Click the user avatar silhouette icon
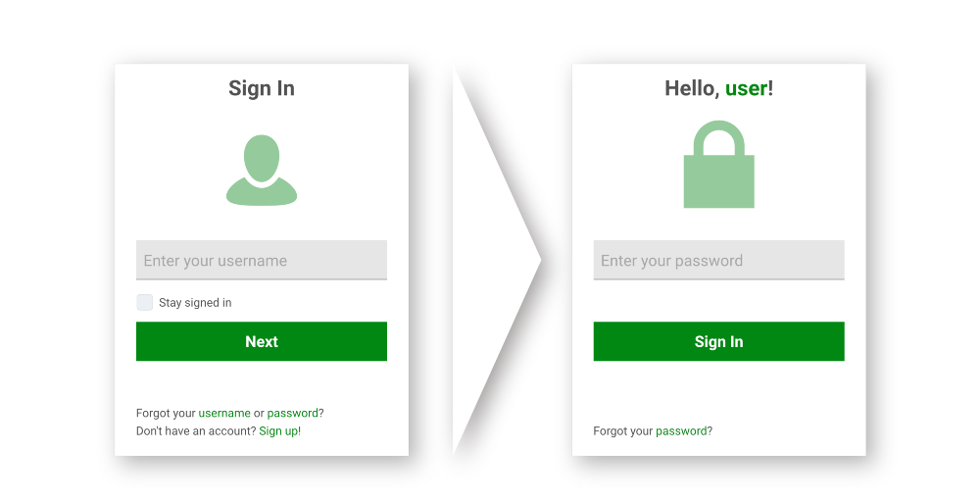 click(x=262, y=171)
